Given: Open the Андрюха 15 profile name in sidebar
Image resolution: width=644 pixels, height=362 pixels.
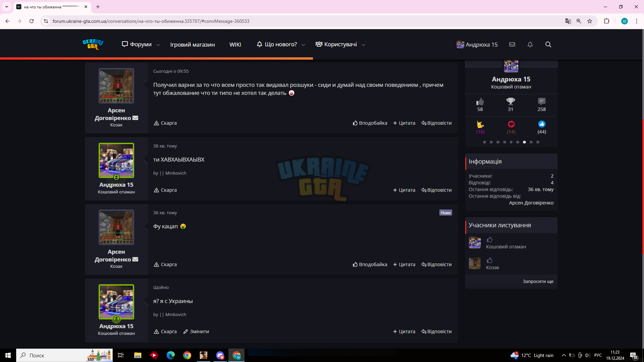Looking at the screenshot, I should coord(511,79).
